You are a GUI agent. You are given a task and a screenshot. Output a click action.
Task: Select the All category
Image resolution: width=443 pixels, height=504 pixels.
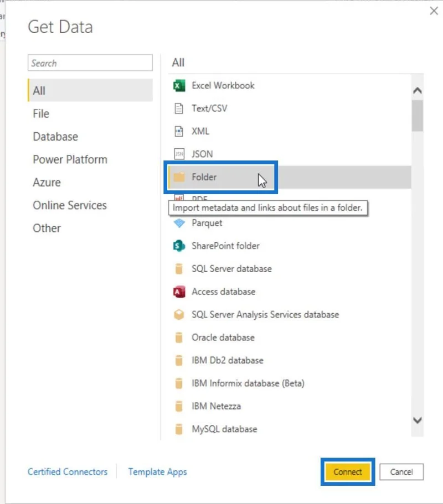pyautogui.click(x=90, y=90)
